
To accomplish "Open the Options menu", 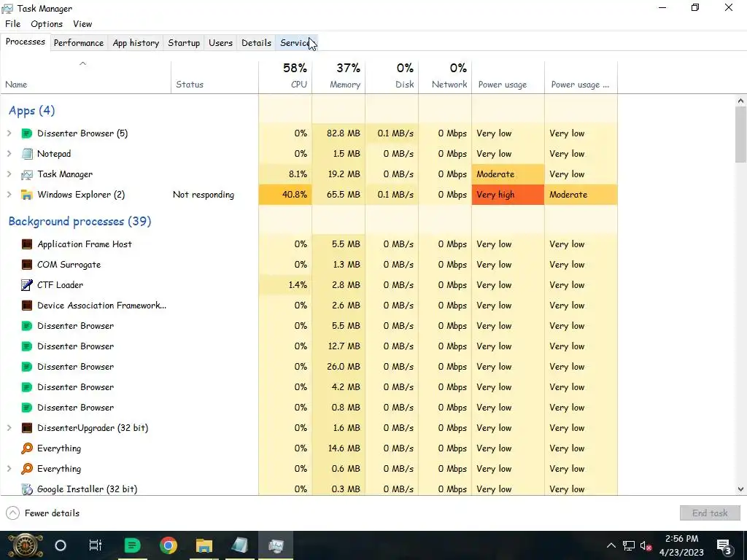I will coord(47,24).
